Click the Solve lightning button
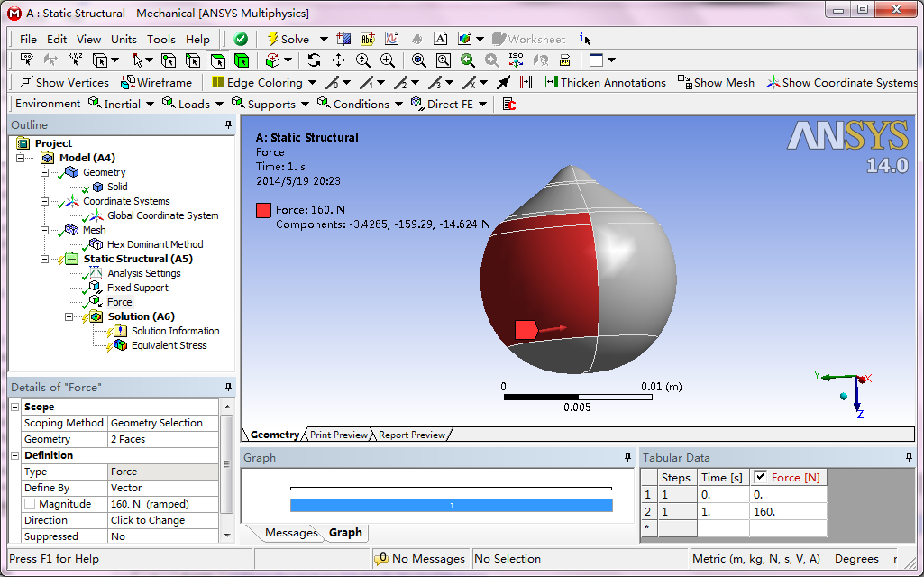The width and height of the screenshot is (924, 577). click(x=288, y=39)
